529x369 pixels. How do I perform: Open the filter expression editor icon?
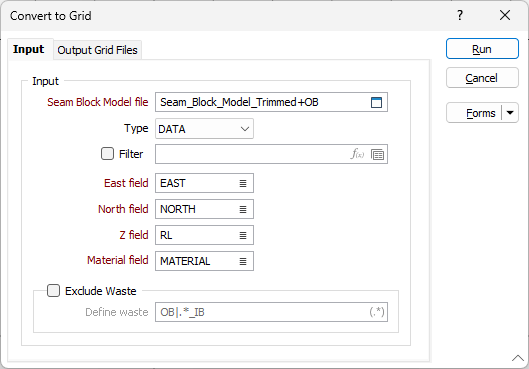[357, 154]
